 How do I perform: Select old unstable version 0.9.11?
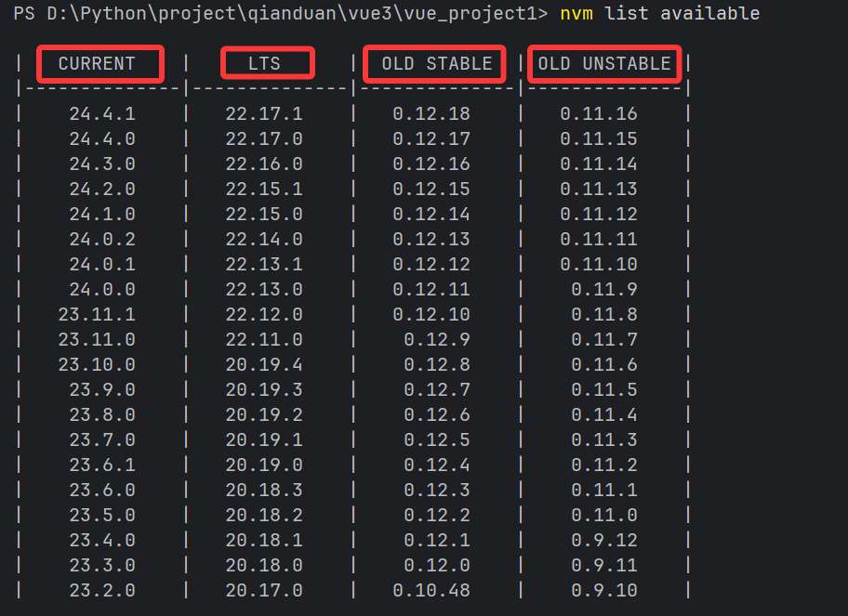tap(604, 565)
